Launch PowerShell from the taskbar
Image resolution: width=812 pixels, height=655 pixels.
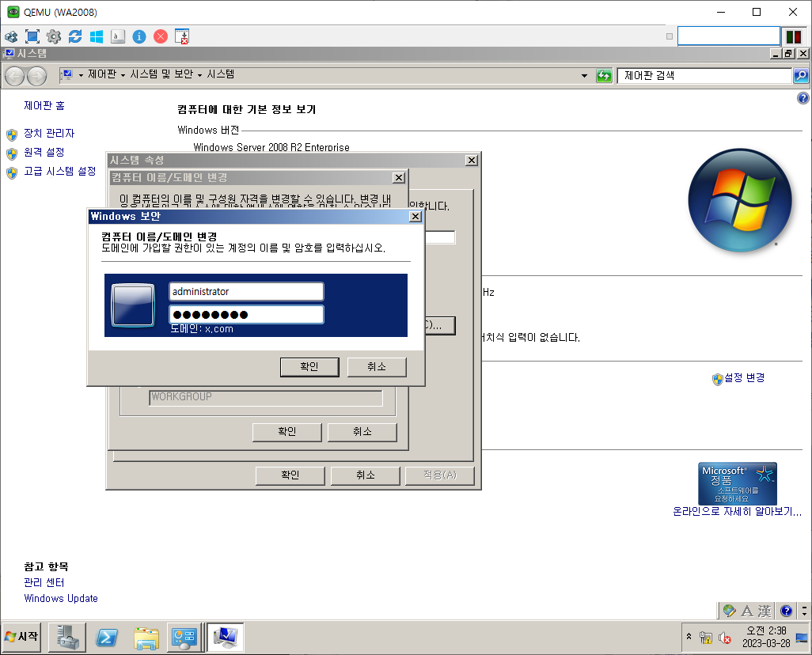coord(107,638)
